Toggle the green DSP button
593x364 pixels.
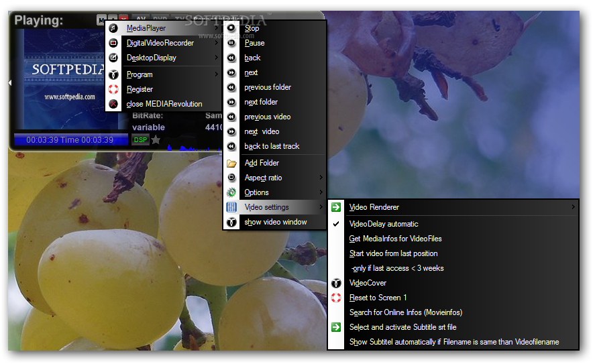click(x=140, y=140)
